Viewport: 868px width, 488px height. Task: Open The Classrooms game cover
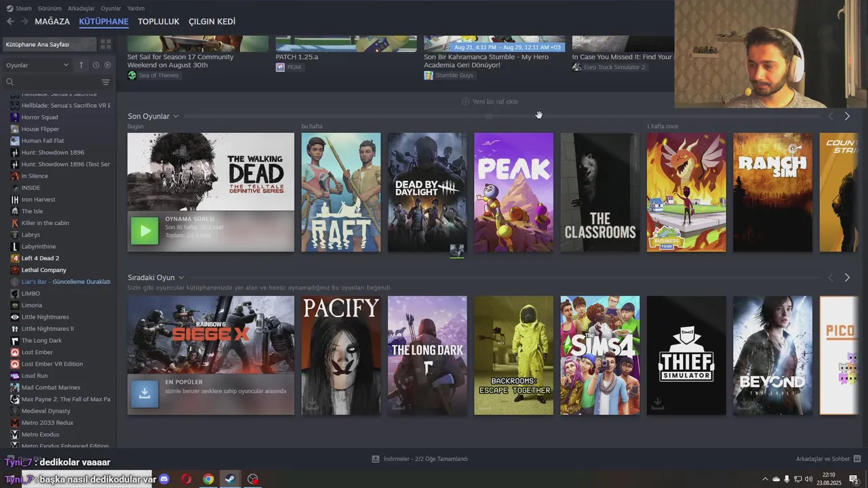(600, 192)
